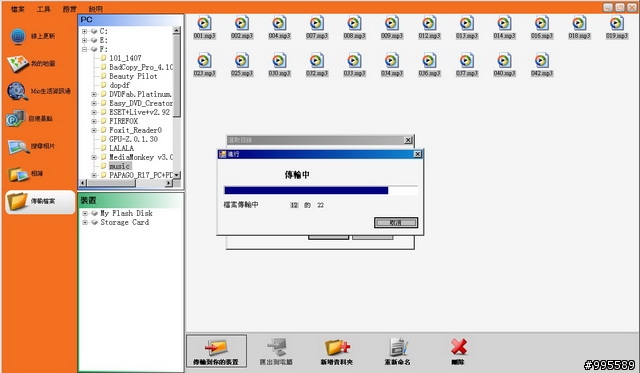
Task: Expand the PAPAGO_R17 folder node
Action: [x=94, y=175]
